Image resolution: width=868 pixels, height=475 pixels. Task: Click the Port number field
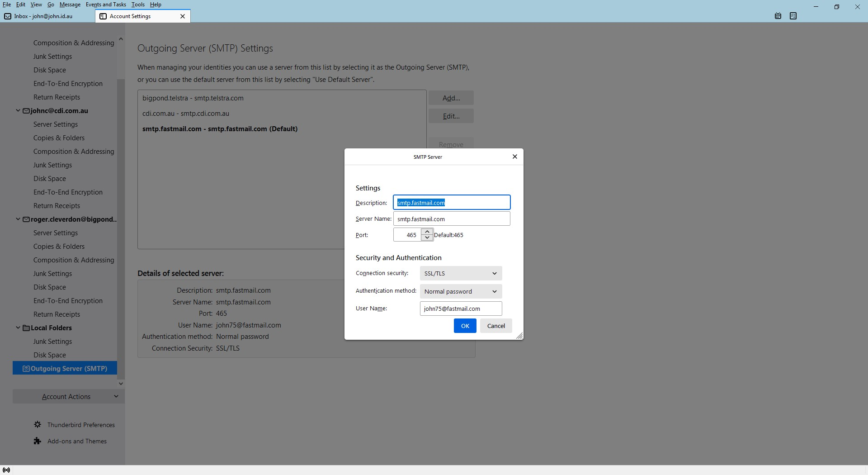point(407,235)
